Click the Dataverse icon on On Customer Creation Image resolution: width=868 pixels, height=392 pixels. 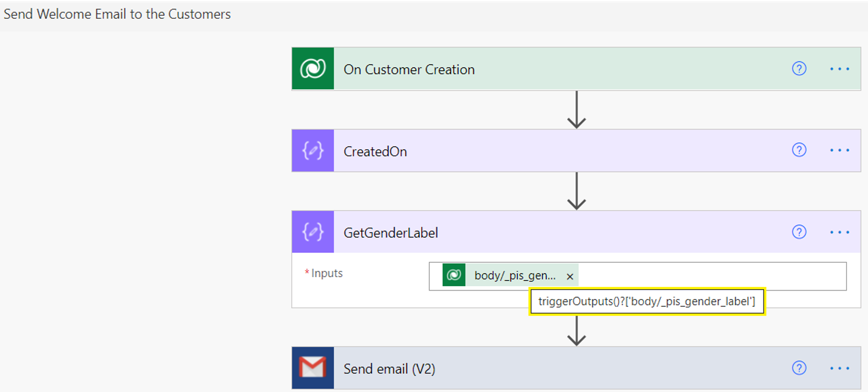pyautogui.click(x=312, y=69)
